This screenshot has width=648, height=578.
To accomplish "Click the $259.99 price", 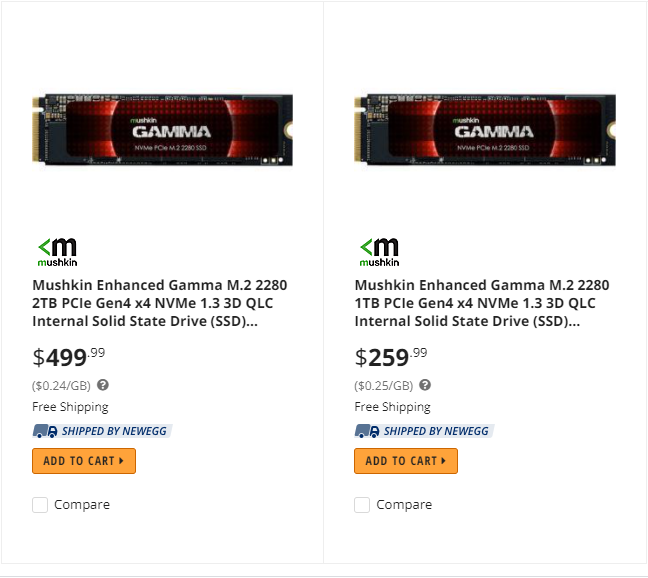I will pyautogui.click(x=391, y=357).
